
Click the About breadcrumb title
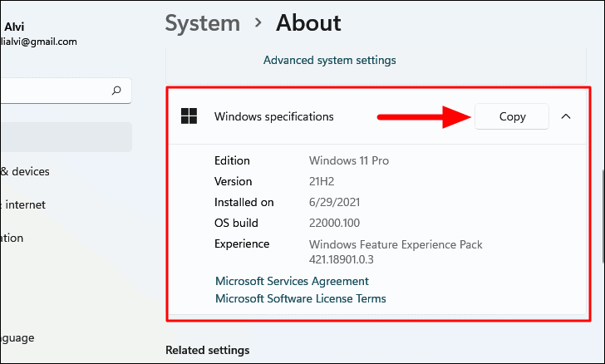(308, 23)
